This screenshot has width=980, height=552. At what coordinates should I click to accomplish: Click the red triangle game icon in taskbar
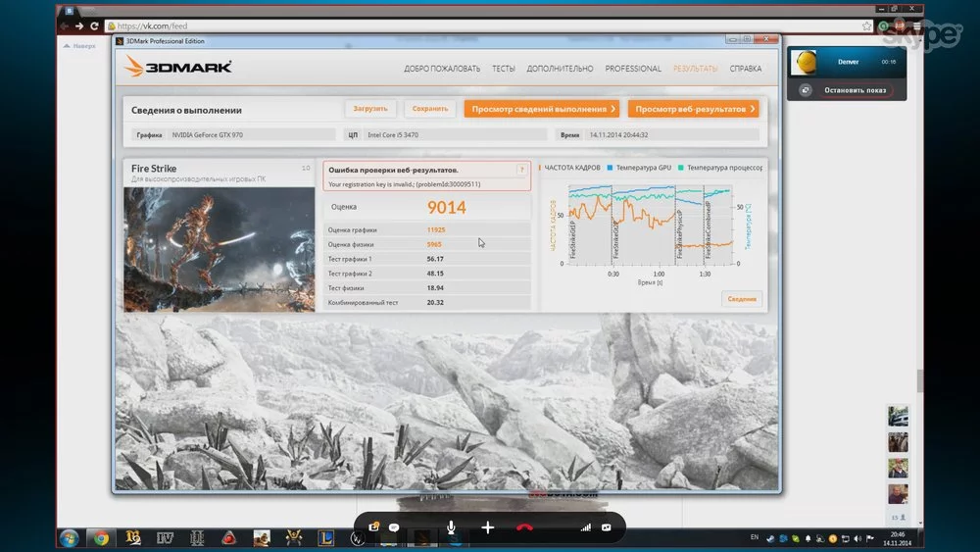point(229,538)
